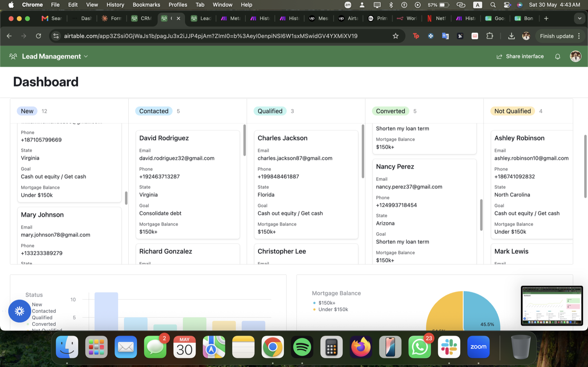Open the Richard Gonzalez lead card
Viewport: 588px width, 367px height.
click(x=188, y=254)
